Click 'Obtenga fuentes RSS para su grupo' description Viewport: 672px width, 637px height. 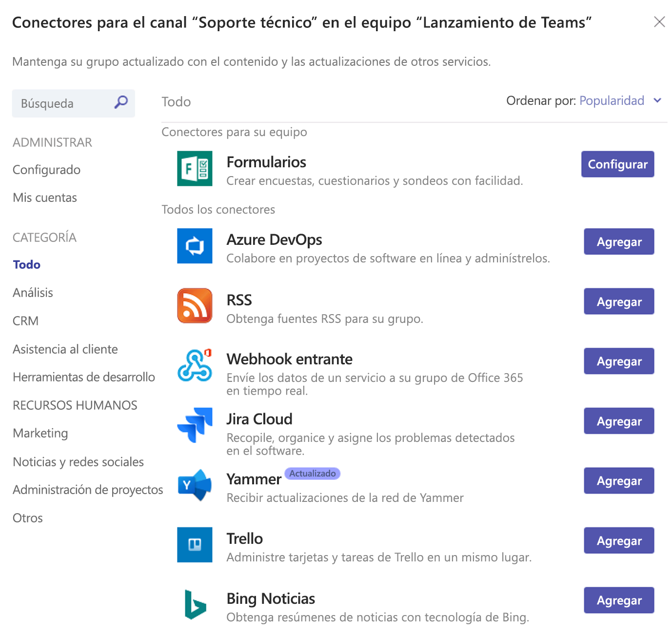[325, 319]
